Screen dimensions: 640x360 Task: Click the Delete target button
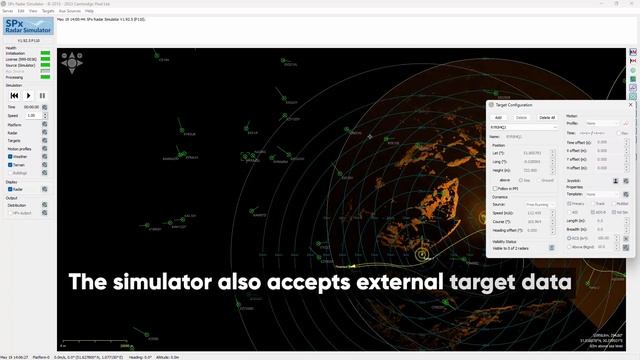[521, 118]
